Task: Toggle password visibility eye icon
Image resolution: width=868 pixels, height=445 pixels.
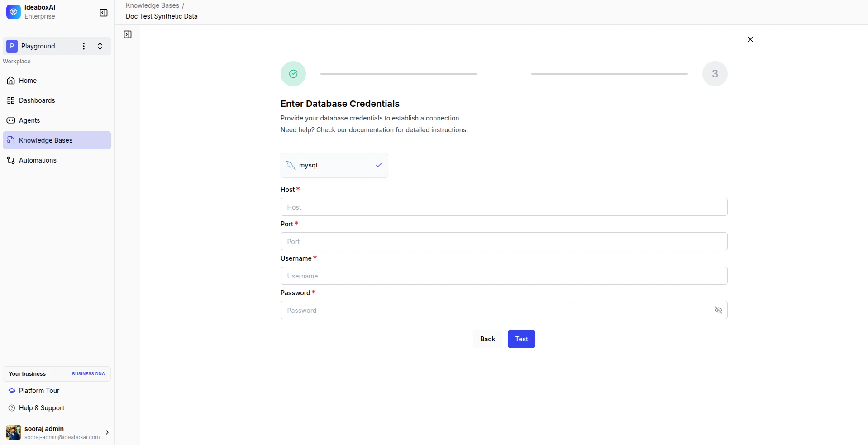Action: pos(718,310)
